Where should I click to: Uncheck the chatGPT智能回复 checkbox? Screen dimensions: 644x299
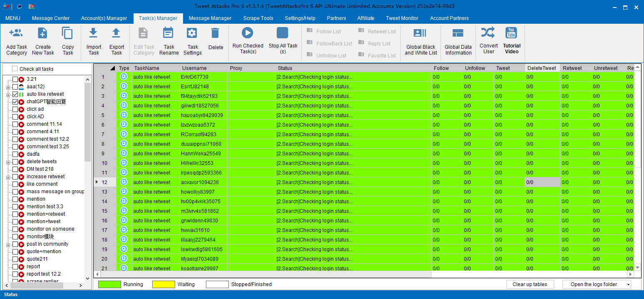tap(15, 102)
